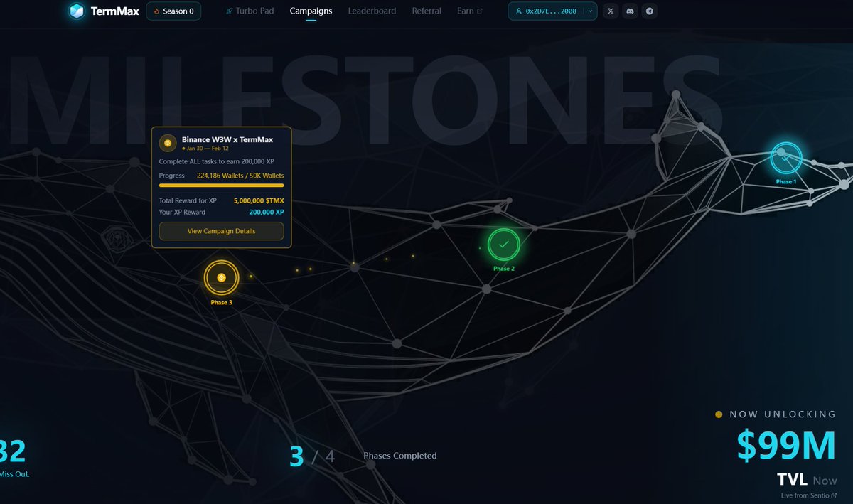Open the Season 0 selector
The width and height of the screenshot is (853, 504).
tap(173, 11)
